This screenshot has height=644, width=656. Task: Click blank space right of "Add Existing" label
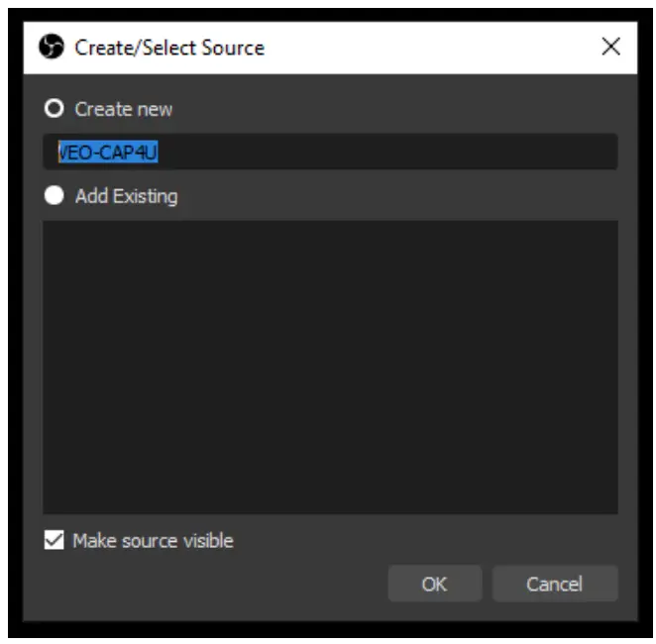tap(396, 196)
